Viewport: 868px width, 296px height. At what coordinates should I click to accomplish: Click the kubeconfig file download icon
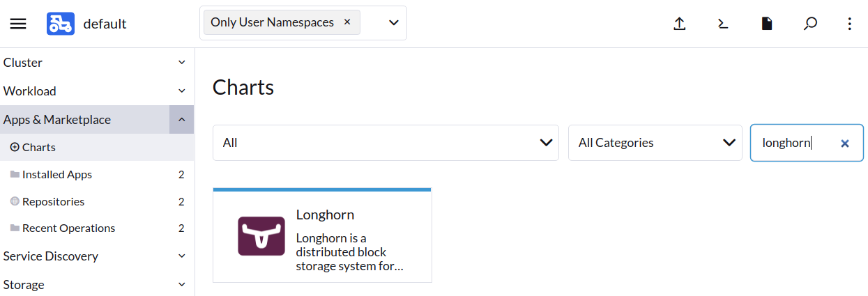[x=767, y=24]
